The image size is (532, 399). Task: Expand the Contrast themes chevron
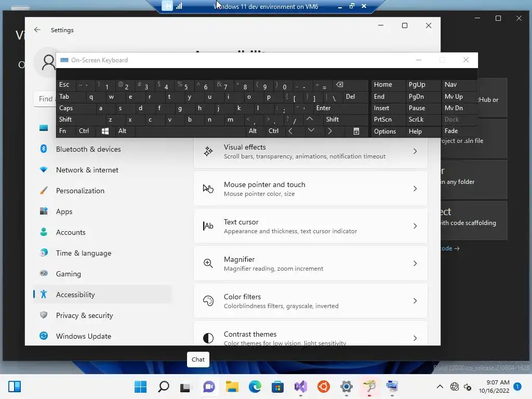(415, 338)
